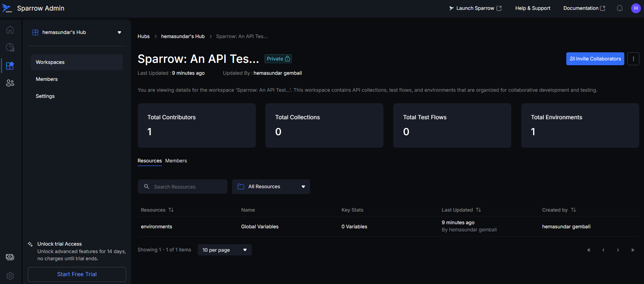
Task: Open the settings gear in the sidebar
Action: coord(10,276)
